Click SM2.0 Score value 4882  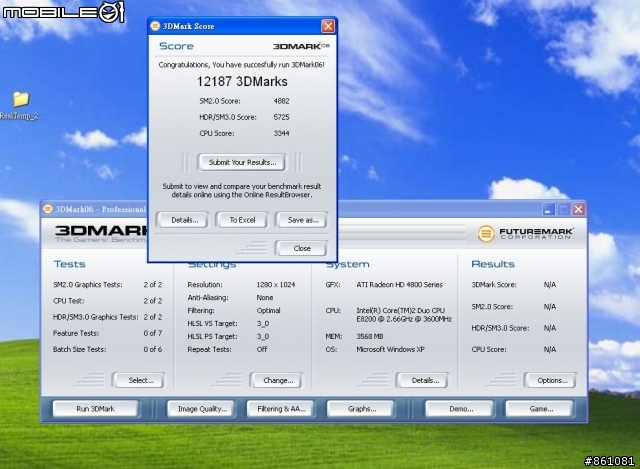[x=281, y=101]
